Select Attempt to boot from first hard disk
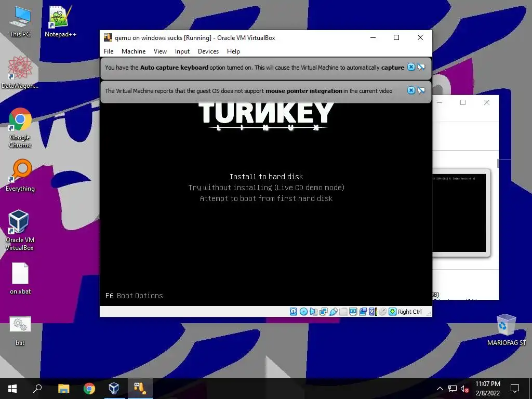 click(267, 198)
